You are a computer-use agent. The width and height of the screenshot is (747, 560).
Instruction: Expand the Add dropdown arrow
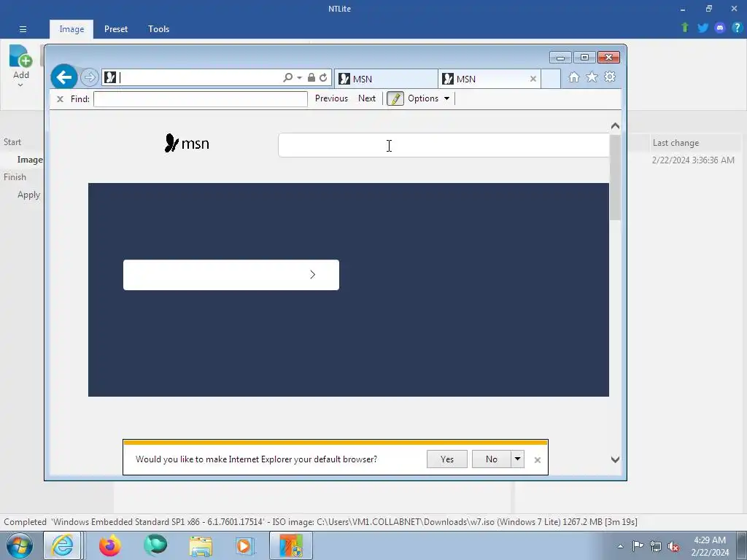click(x=20, y=85)
